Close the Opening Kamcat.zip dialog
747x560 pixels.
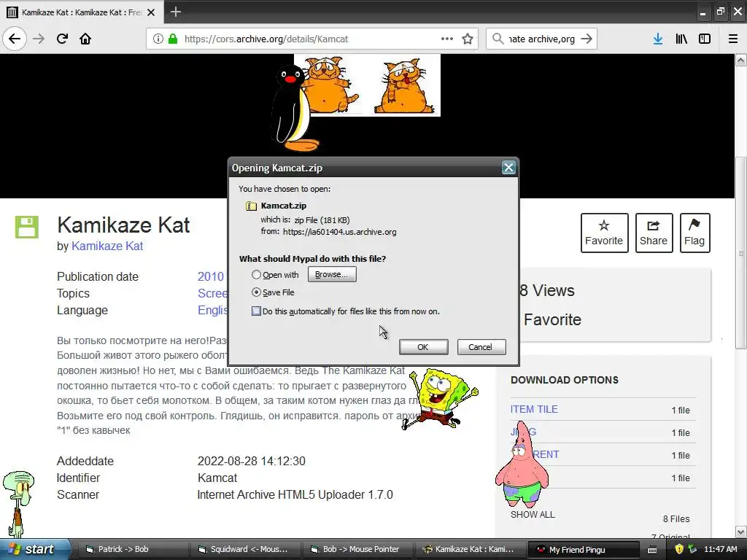pos(508,168)
